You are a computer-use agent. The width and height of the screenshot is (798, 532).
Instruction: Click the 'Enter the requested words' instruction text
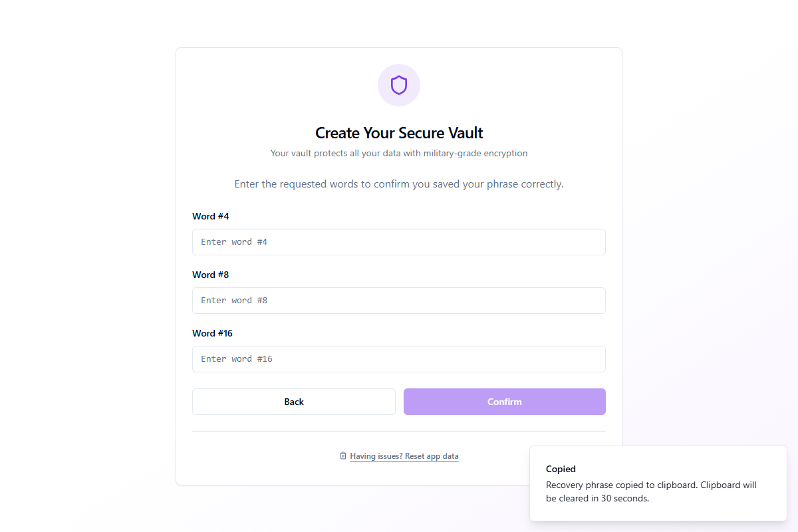click(399, 184)
